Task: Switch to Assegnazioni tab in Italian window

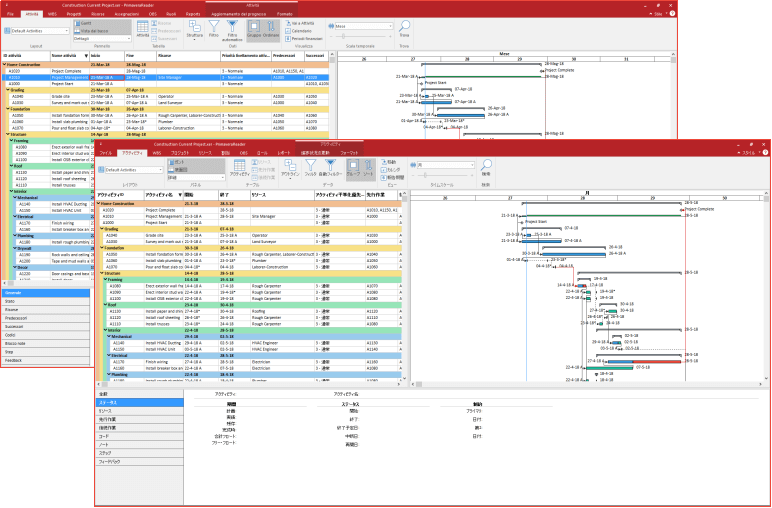Action: point(127,14)
